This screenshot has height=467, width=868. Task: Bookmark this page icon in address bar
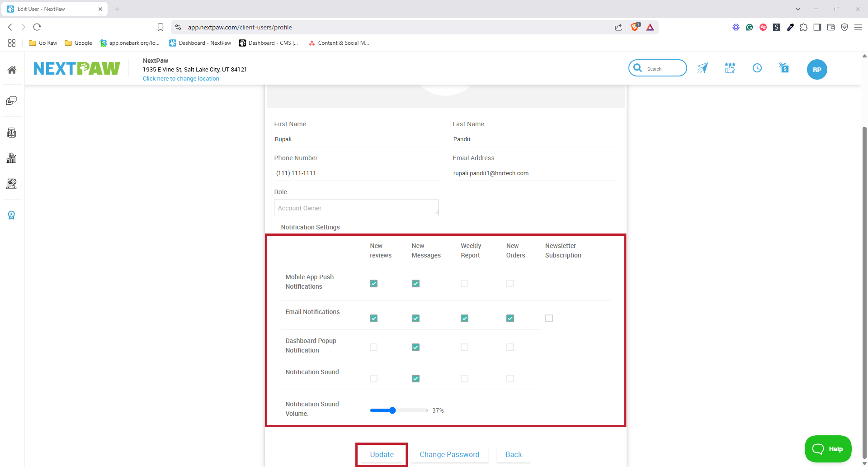(160, 27)
